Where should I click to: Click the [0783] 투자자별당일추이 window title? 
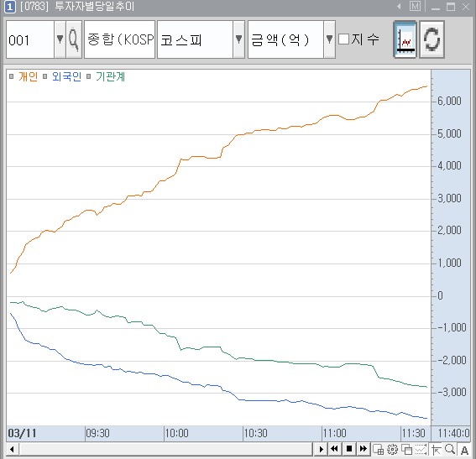(x=77, y=6)
